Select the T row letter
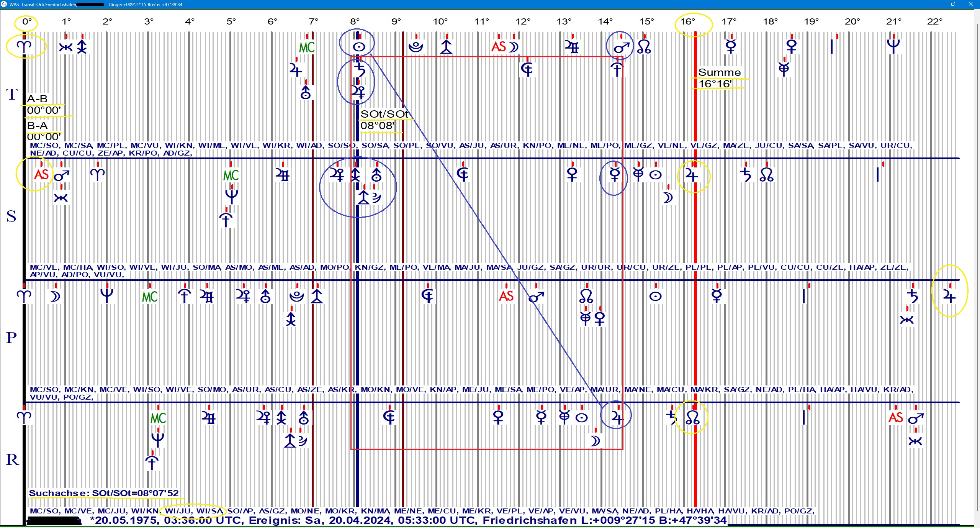Viewport: 980px width, 528px height. pos(12,94)
